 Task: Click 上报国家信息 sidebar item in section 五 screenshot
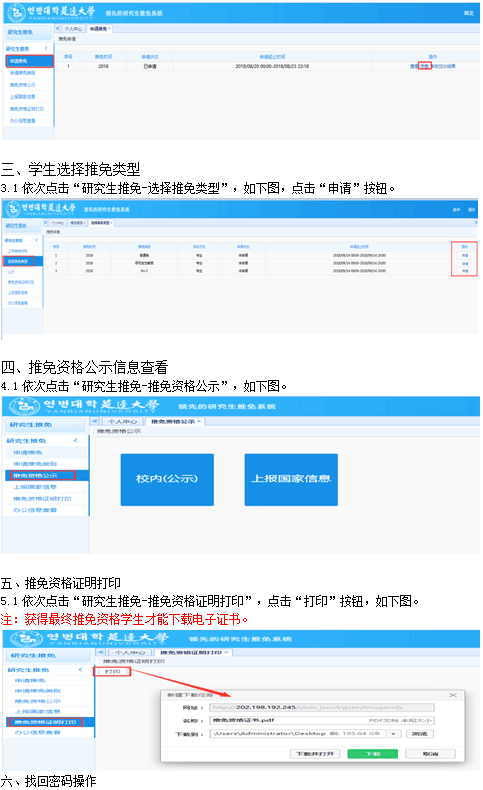coord(37,711)
